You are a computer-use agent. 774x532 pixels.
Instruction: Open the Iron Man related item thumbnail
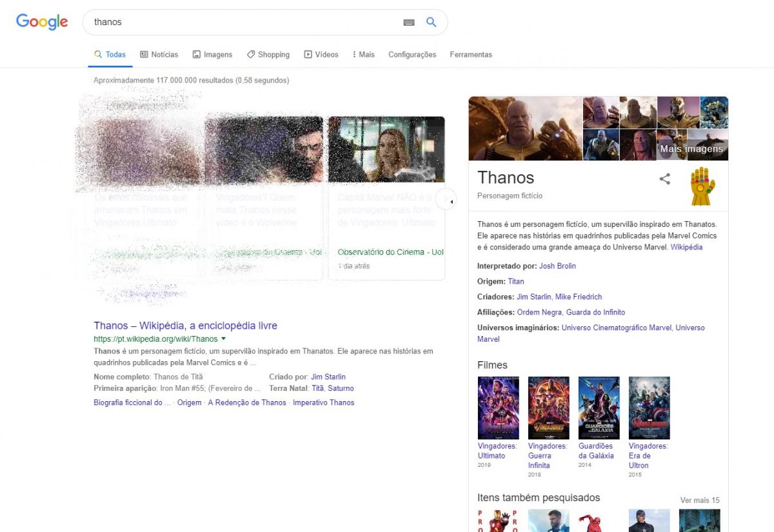pyautogui.click(x=498, y=521)
